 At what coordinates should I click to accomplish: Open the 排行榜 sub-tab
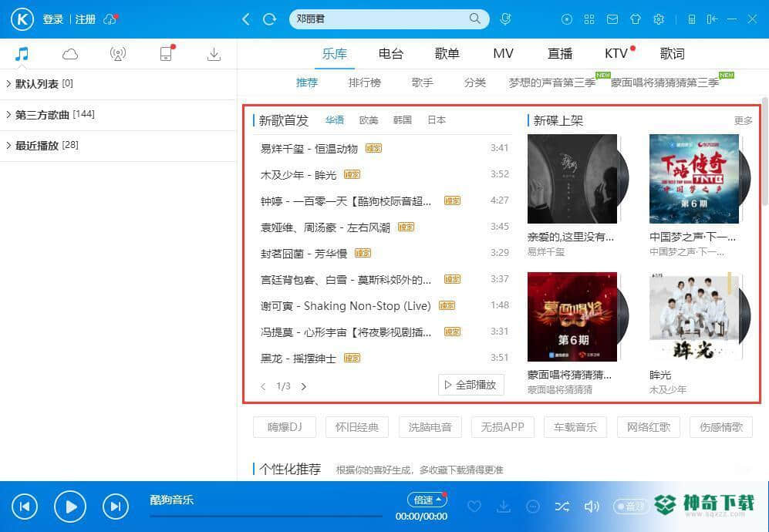[x=364, y=82]
